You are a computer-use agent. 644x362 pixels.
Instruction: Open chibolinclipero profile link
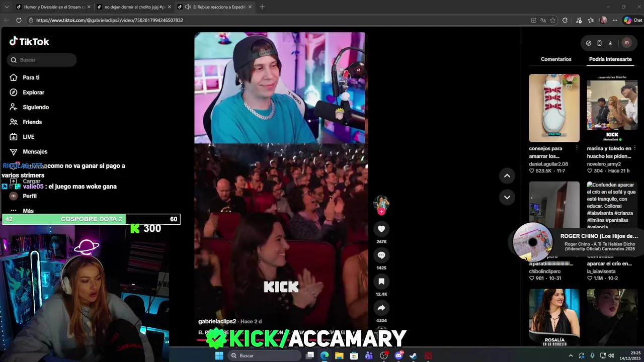[544, 271]
